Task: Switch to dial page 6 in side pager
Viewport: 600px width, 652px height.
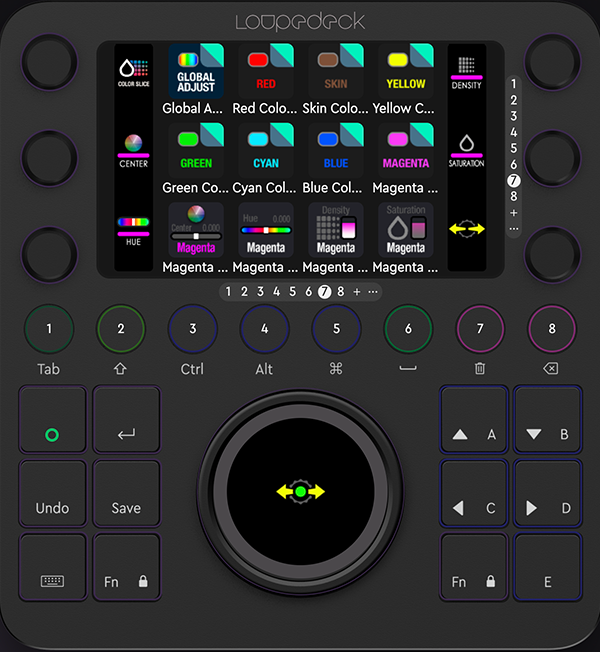Action: 514,165
